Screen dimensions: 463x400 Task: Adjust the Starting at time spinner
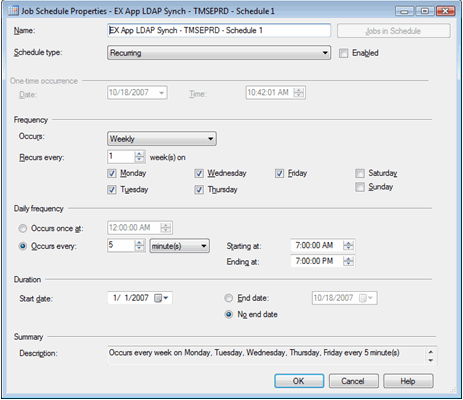click(348, 246)
